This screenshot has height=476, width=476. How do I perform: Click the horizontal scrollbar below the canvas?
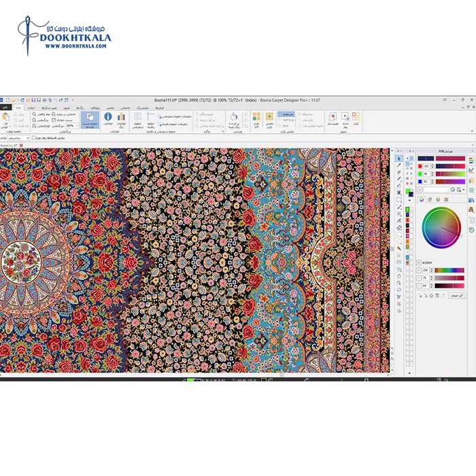pyautogui.click(x=194, y=375)
